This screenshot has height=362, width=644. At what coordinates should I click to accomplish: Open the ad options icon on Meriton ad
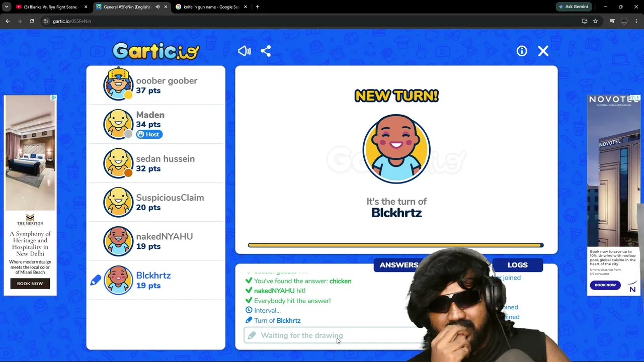tap(54, 98)
